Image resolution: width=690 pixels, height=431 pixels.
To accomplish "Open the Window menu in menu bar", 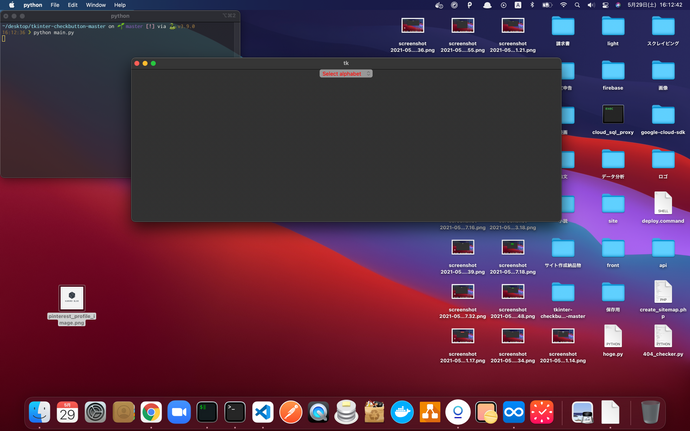I will coord(96,5).
